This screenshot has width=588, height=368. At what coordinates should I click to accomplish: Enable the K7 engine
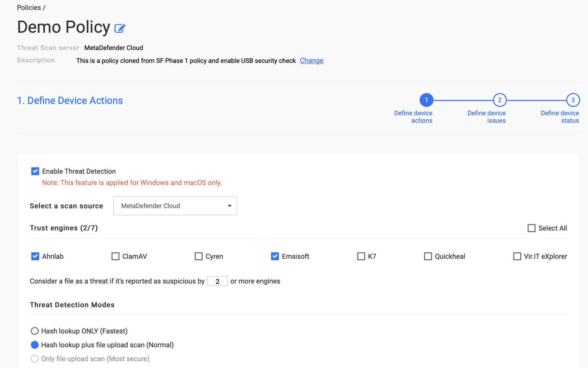(361, 256)
